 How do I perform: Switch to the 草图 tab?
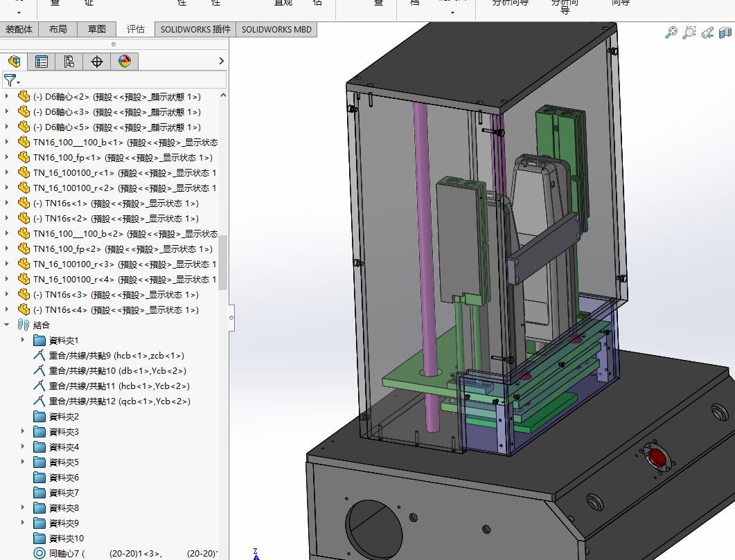point(97,29)
